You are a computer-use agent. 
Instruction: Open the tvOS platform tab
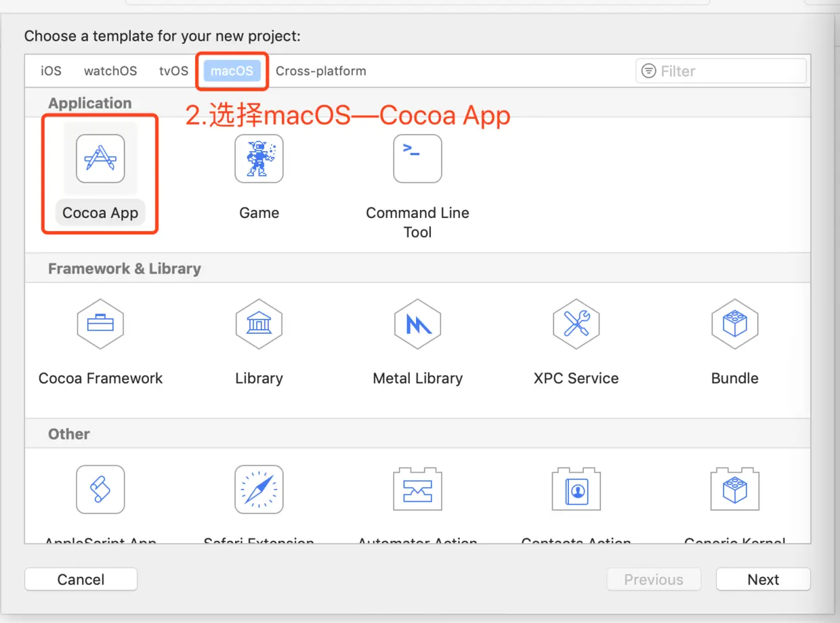point(173,71)
